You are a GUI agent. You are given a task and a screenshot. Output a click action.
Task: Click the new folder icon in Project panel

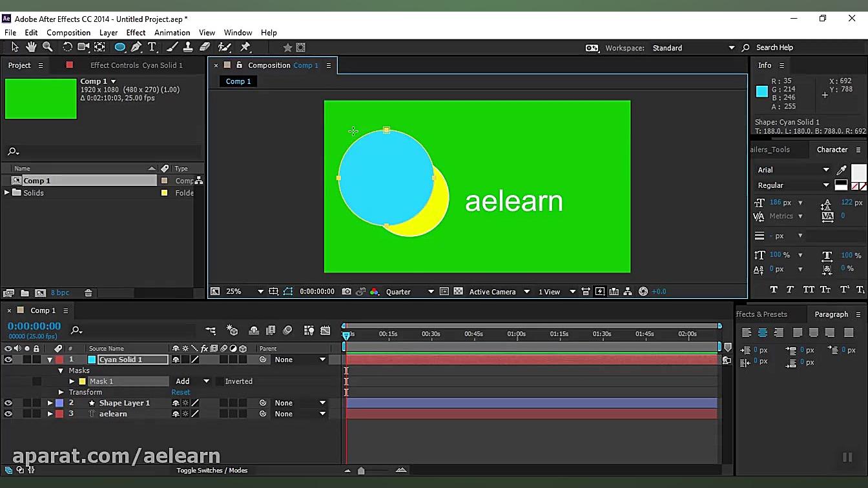coord(25,293)
